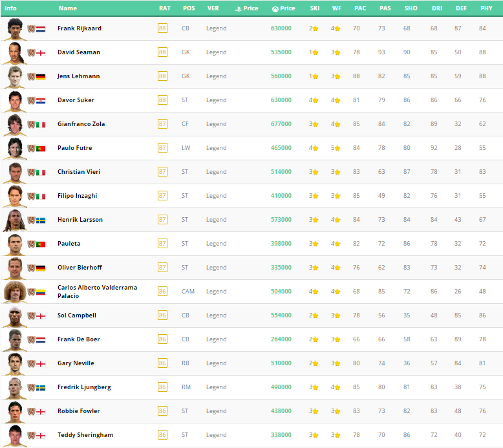The width and height of the screenshot is (503, 448).
Task: Click Sol Campbell's Legends club badge
Action: pyautogui.click(x=31, y=316)
